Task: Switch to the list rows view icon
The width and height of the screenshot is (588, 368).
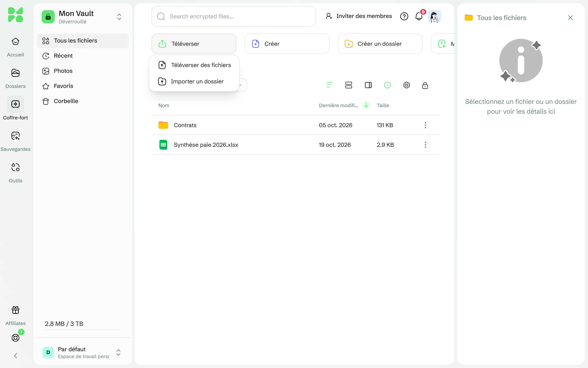Action: [349, 85]
